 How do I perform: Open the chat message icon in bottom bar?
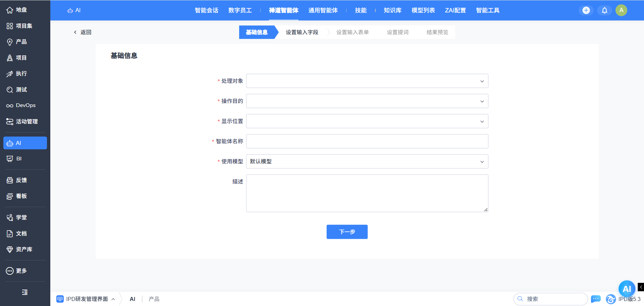coord(596,299)
